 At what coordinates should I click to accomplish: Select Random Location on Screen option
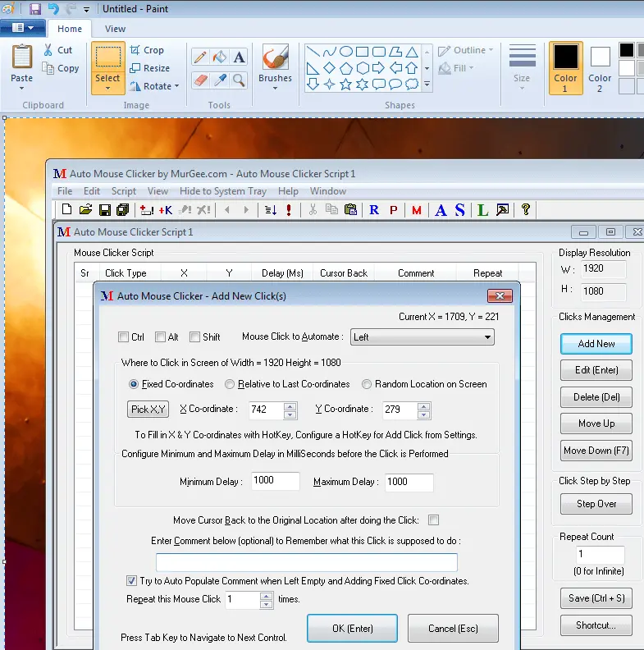tap(368, 384)
